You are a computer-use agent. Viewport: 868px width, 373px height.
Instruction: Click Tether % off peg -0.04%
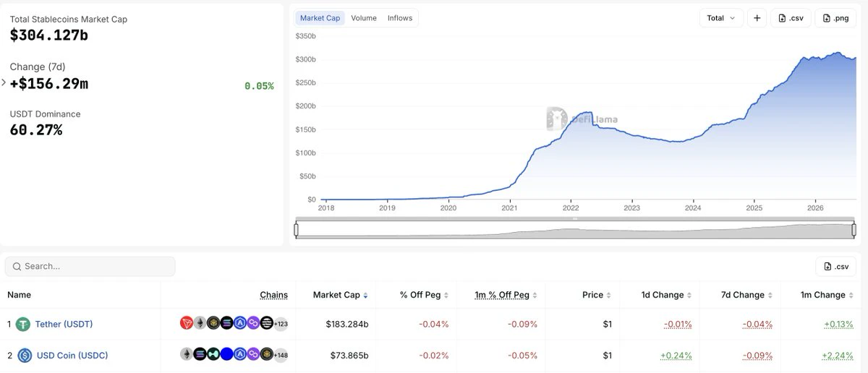tap(434, 324)
